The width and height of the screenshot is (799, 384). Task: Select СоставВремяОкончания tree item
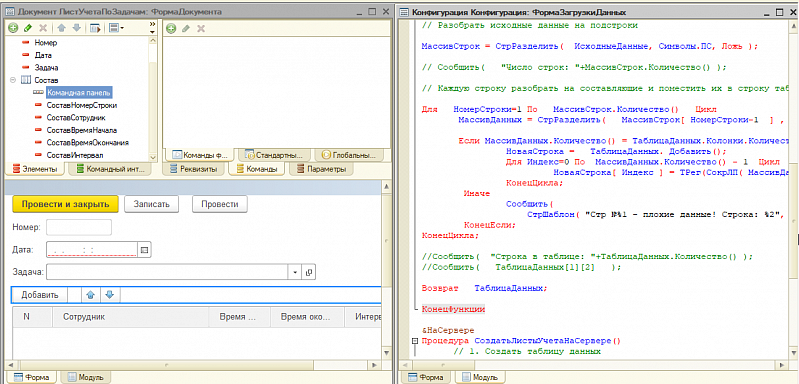(87, 143)
